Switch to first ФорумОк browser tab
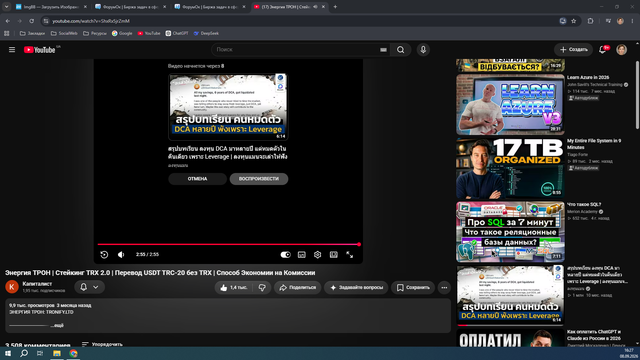The height and width of the screenshot is (360, 640). tap(129, 7)
